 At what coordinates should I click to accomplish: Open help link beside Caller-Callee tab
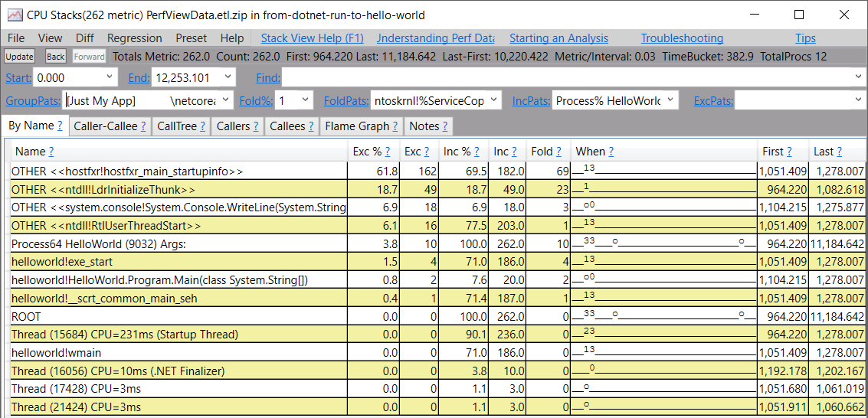point(142,126)
